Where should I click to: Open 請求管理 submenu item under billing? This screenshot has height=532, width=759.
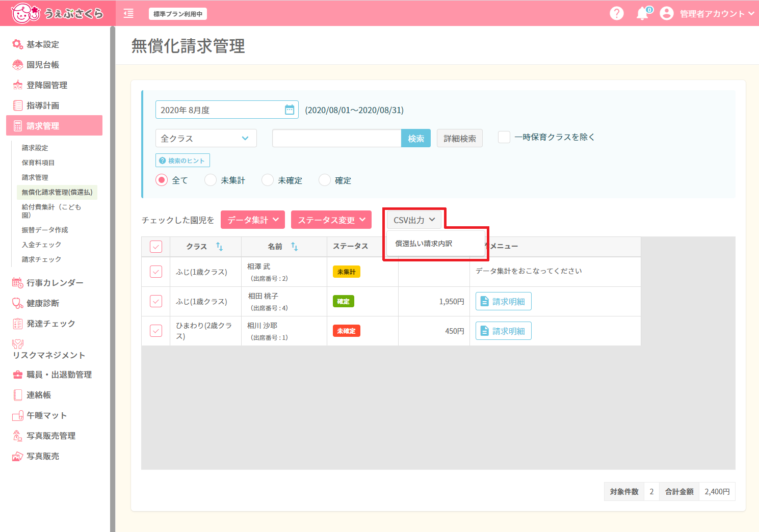coord(35,177)
